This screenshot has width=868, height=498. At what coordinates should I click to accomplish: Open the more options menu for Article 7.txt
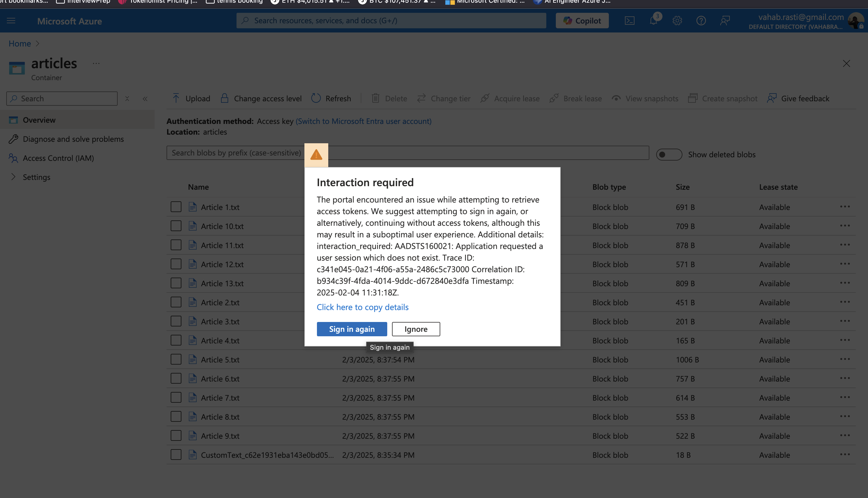845,397
